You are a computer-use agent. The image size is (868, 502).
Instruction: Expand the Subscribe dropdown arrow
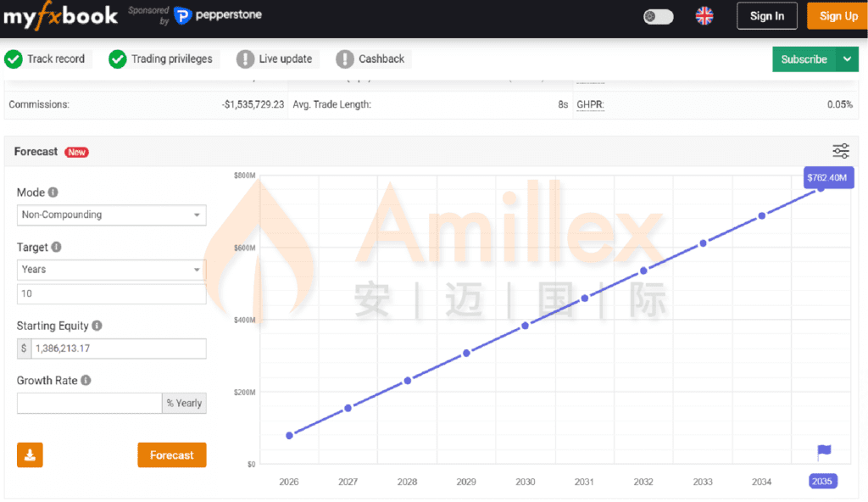coord(847,59)
